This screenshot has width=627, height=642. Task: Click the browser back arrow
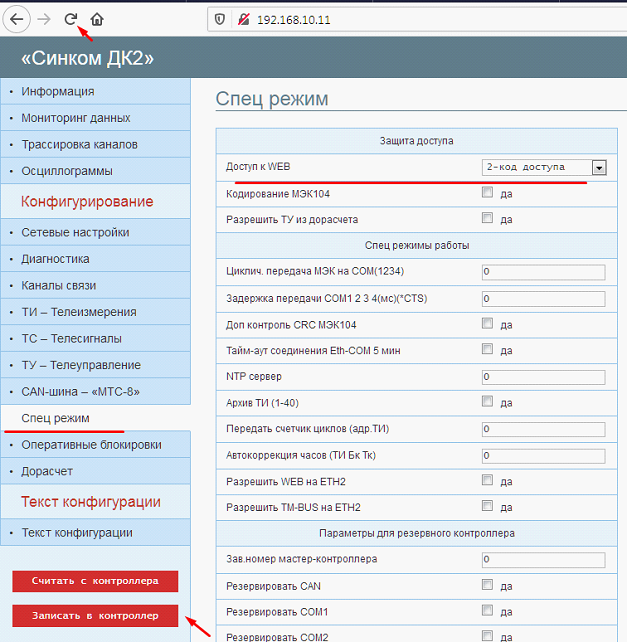click(17, 19)
